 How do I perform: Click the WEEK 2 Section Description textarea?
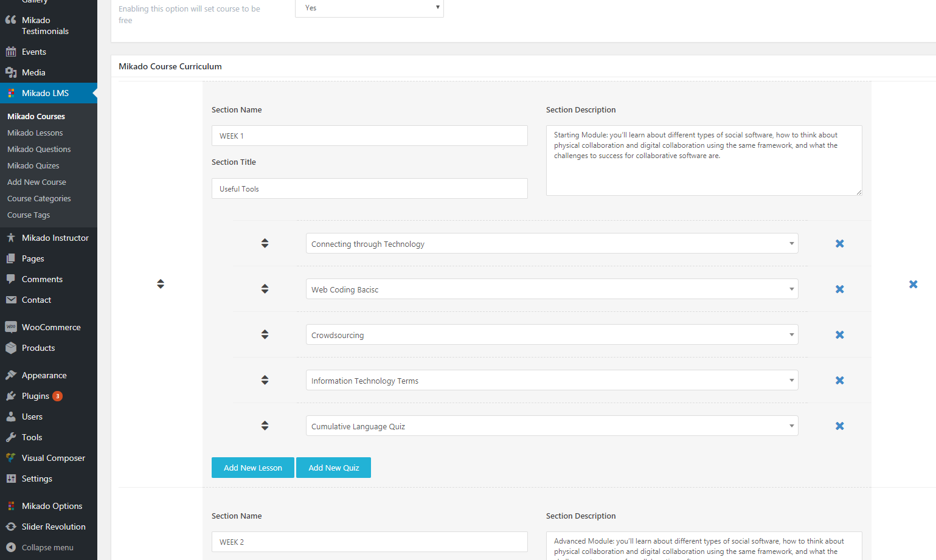(x=704, y=546)
